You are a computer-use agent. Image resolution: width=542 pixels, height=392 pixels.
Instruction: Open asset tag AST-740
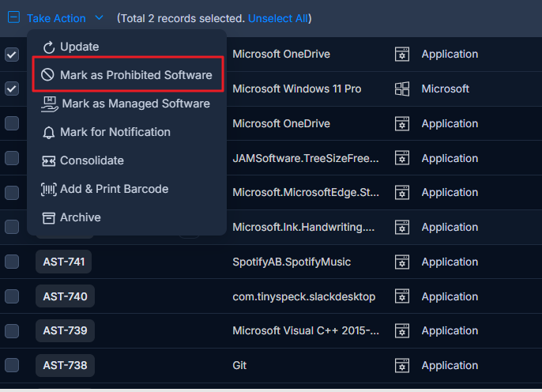[65, 296]
